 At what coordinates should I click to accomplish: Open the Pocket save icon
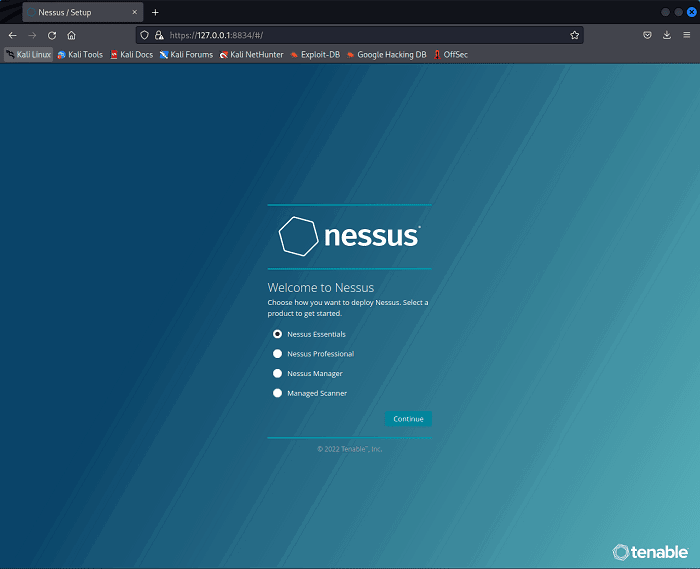(647, 35)
